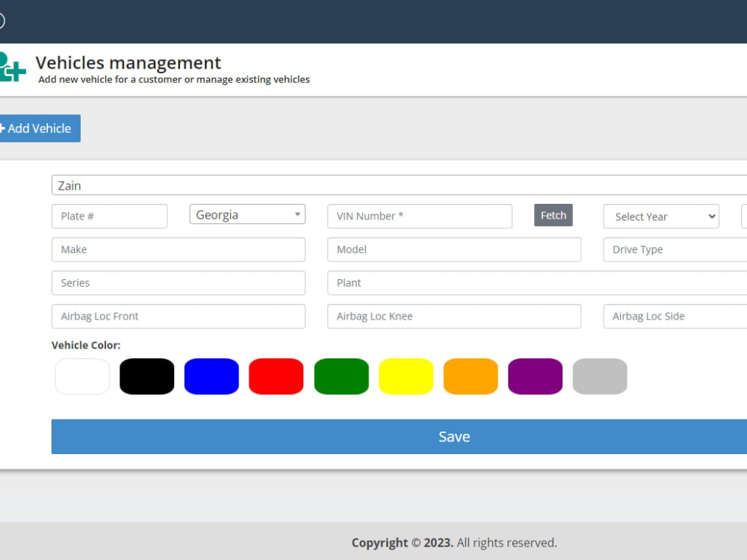This screenshot has width=747, height=560.
Task: Click the Fetch button next to VIN Number
Action: [553, 215]
